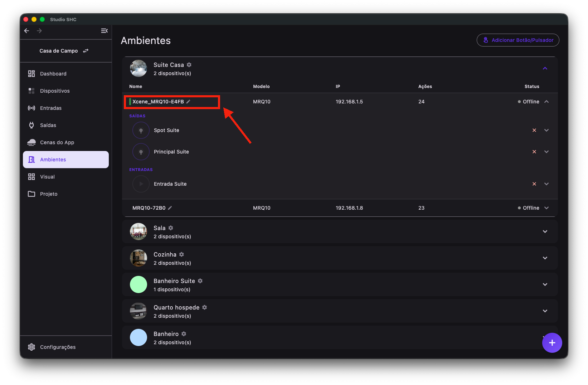Click the Cozinha environment thumbnail

(x=139, y=258)
